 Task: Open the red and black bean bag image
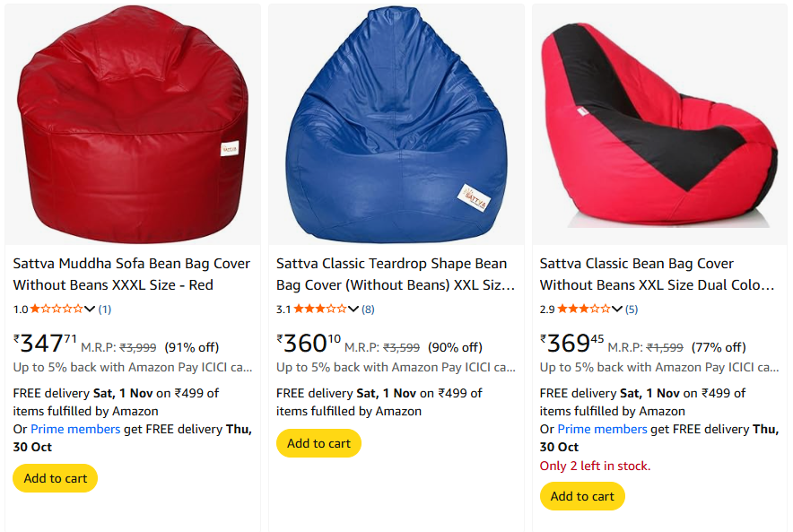pyautogui.click(x=659, y=124)
